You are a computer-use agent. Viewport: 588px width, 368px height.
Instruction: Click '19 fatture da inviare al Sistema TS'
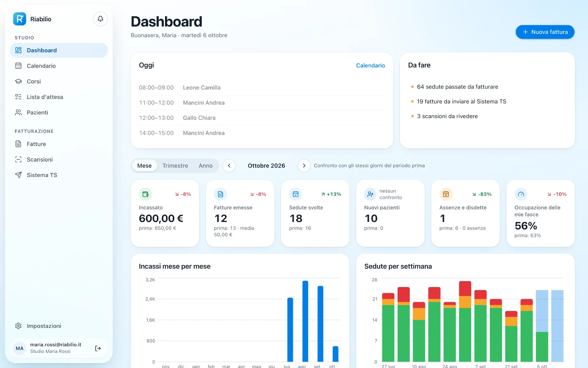(x=462, y=102)
